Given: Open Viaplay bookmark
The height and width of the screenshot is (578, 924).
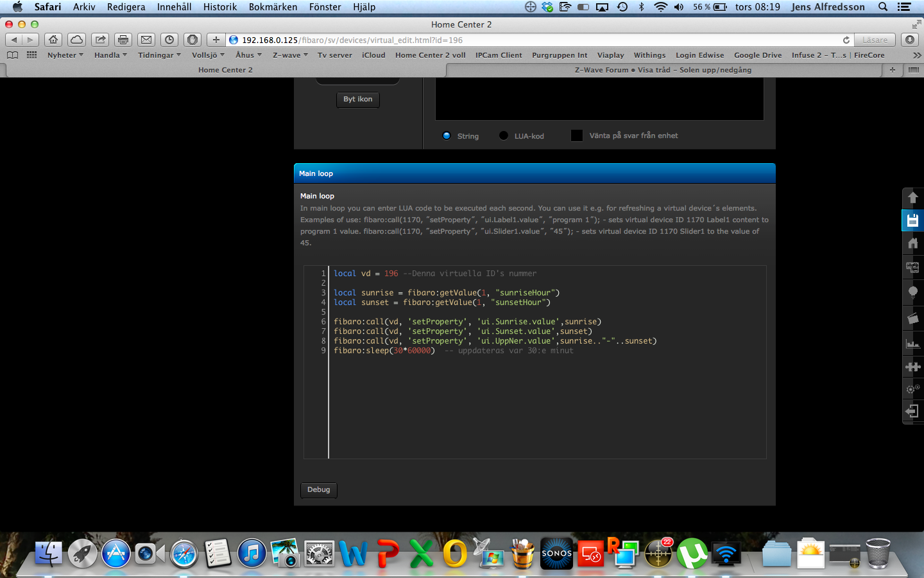Looking at the screenshot, I should click(x=610, y=55).
